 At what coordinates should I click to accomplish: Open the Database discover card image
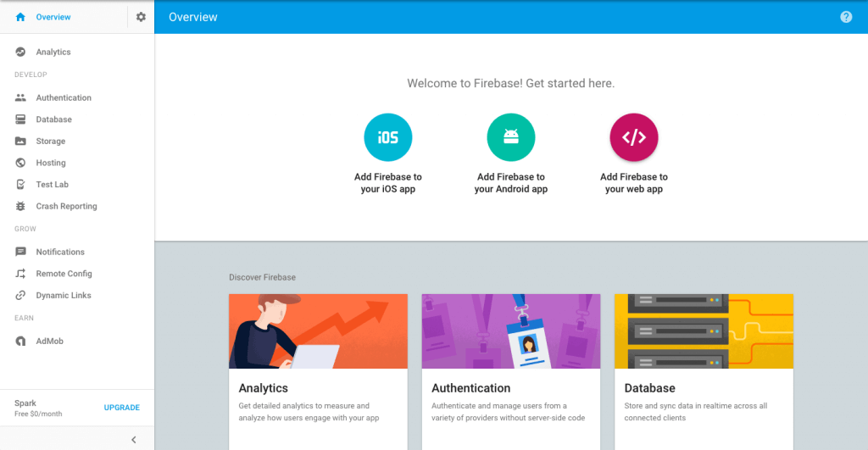(x=704, y=331)
